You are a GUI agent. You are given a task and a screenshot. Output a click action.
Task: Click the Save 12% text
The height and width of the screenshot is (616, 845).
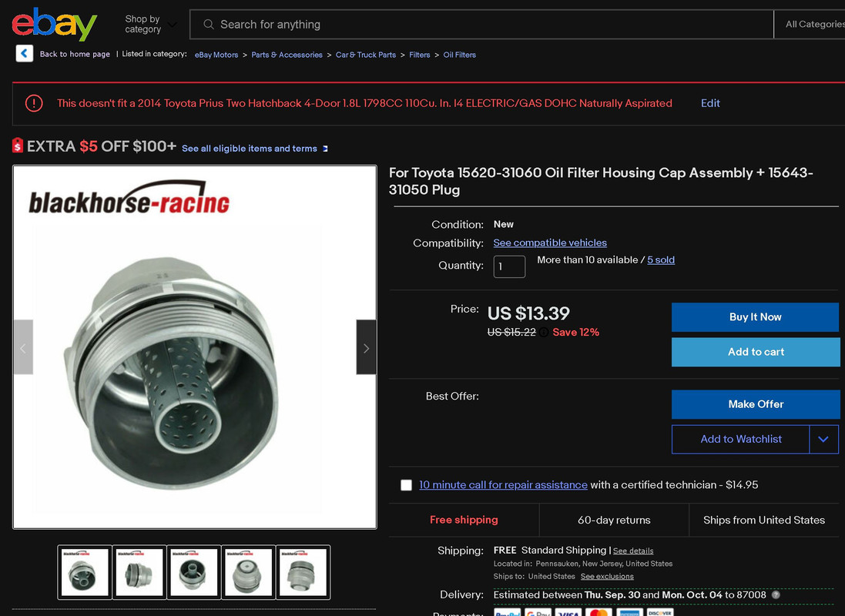(575, 333)
